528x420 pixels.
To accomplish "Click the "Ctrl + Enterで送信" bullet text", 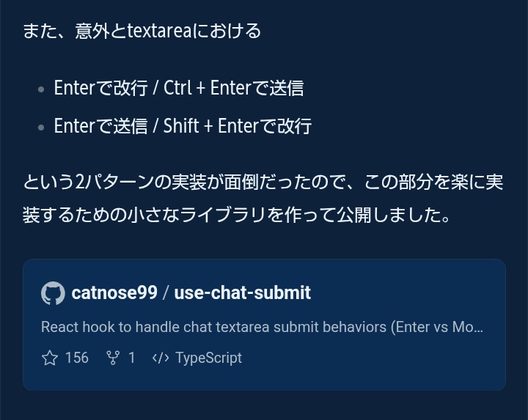I will click(x=233, y=88).
